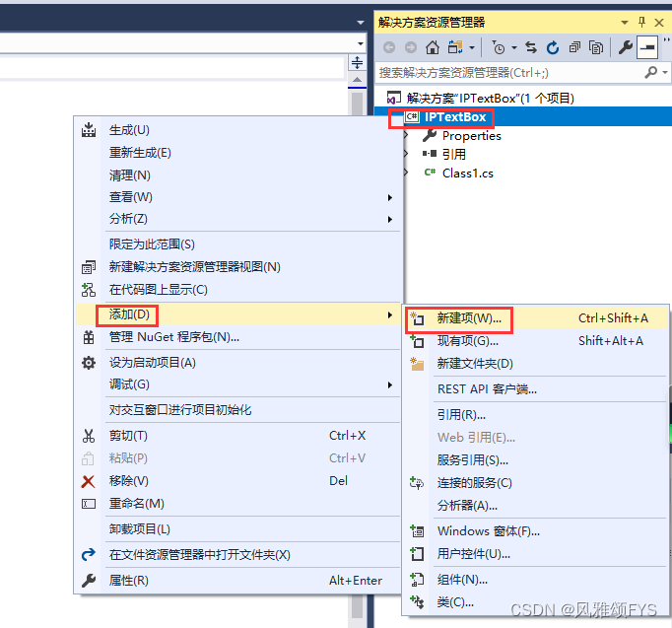Choose 清理(N) menu entry

coord(238,175)
